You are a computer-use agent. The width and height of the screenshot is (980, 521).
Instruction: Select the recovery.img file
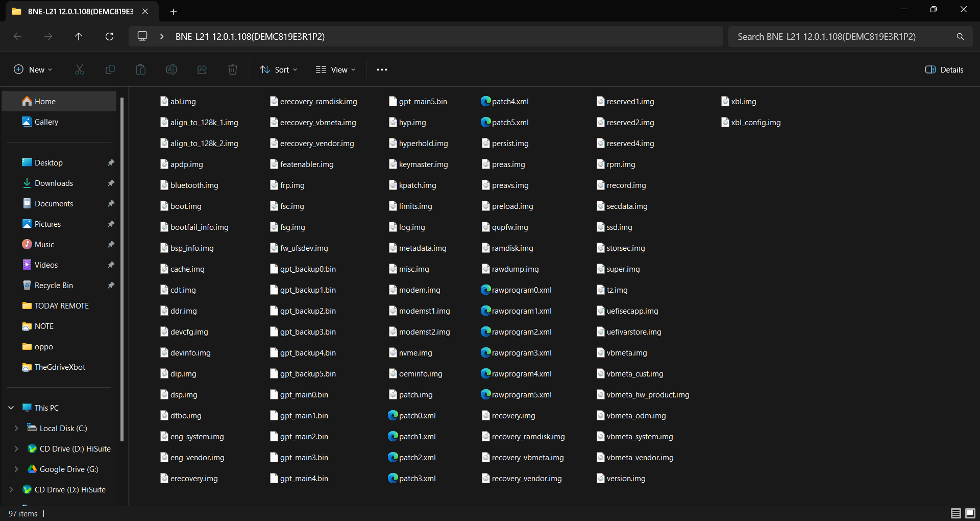508,415
